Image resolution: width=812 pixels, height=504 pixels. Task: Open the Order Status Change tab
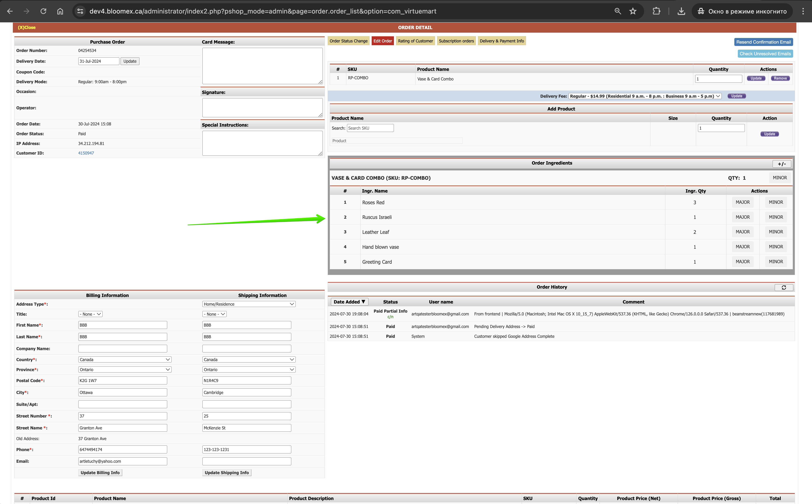[348, 41]
